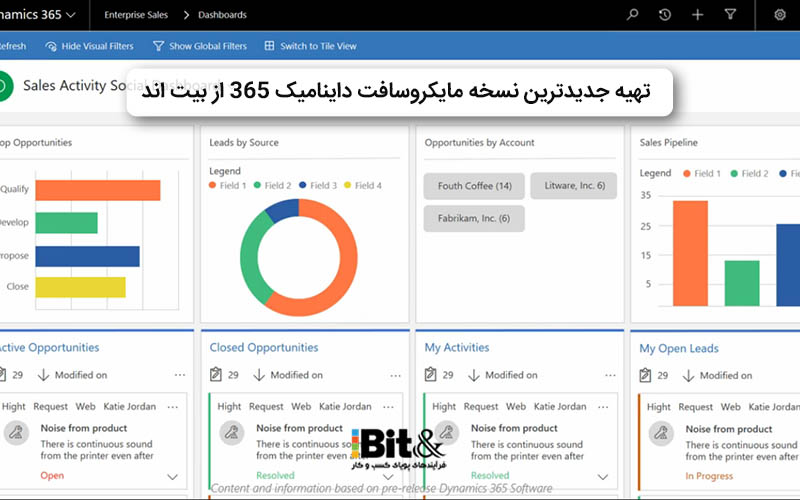Select the Fabrikam, Inc. (6) account tag

[474, 218]
